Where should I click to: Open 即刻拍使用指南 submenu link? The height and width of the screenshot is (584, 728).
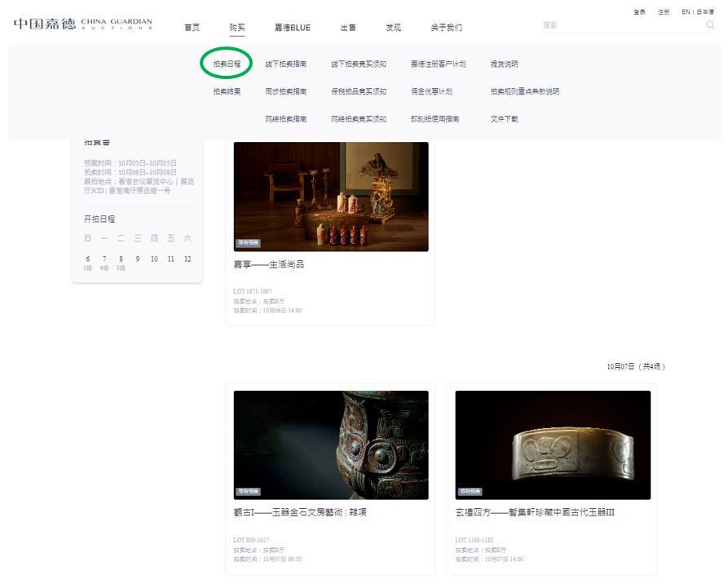[435, 119]
